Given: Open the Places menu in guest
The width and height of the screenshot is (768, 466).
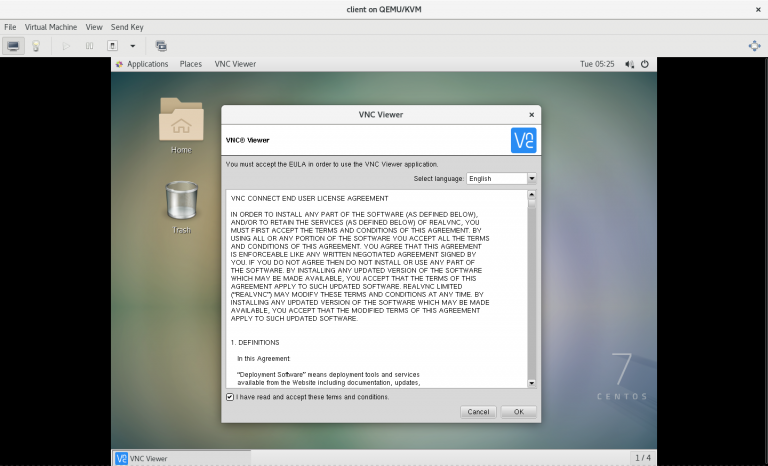Looking at the screenshot, I should click(191, 64).
